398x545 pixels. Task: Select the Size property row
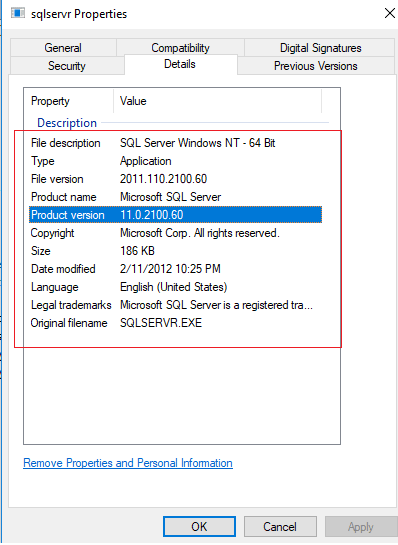point(176,251)
